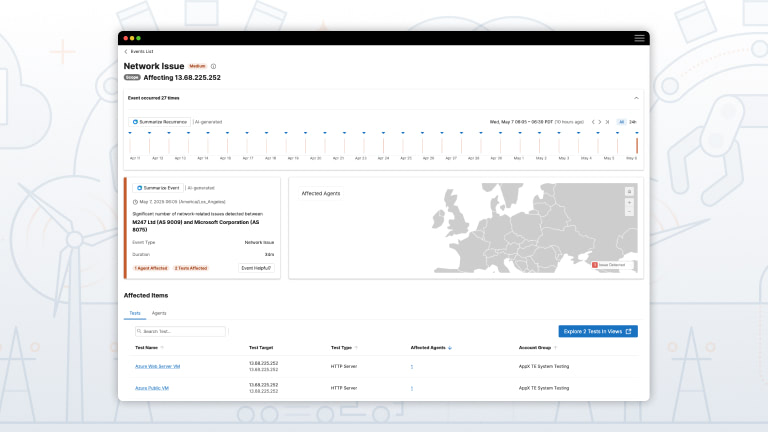Sort by Account Group column arrow
768x432 pixels.
555,348
